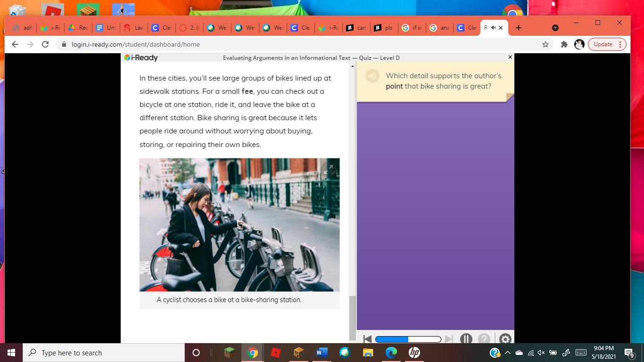Open the Chrome profile avatar
The height and width of the screenshot is (362, 644).
[x=579, y=44]
